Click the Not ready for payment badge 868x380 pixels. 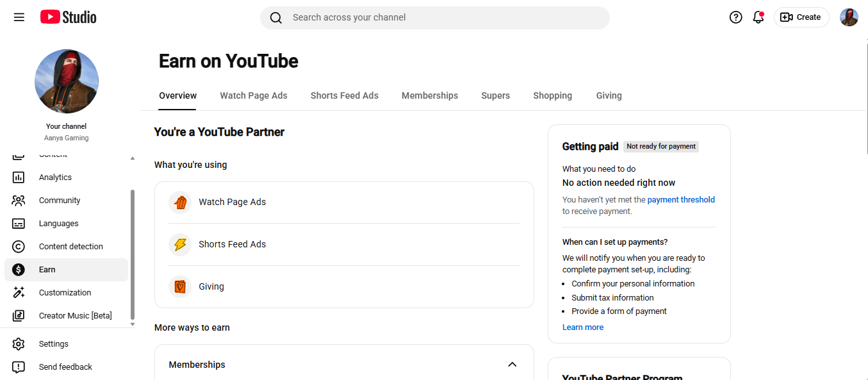click(661, 147)
